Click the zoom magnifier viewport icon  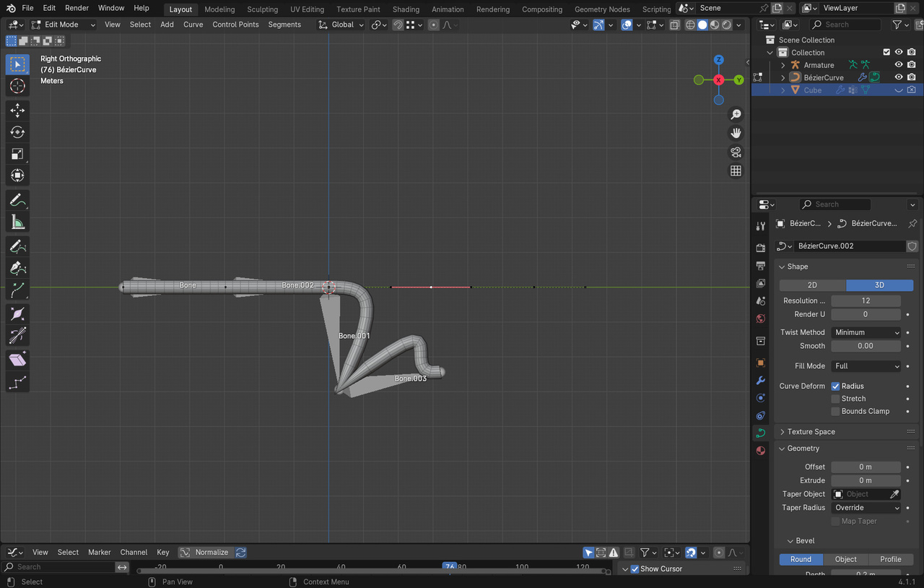[736, 115]
